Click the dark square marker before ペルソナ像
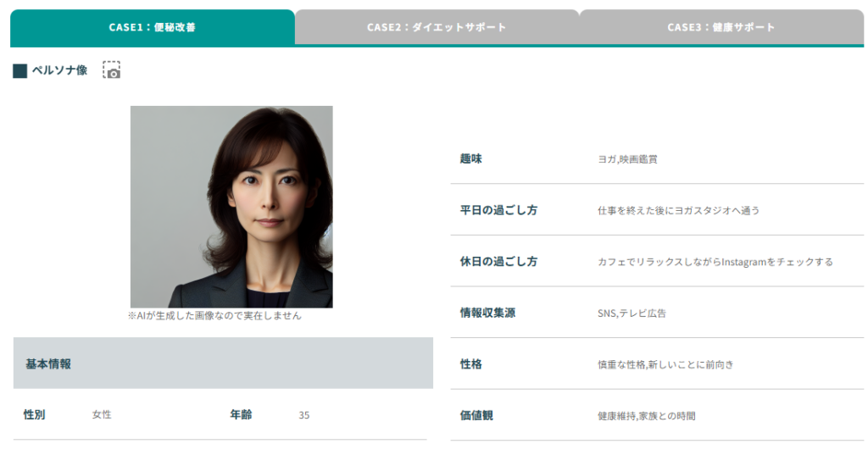Screen dimensions: 868x455 [20, 71]
